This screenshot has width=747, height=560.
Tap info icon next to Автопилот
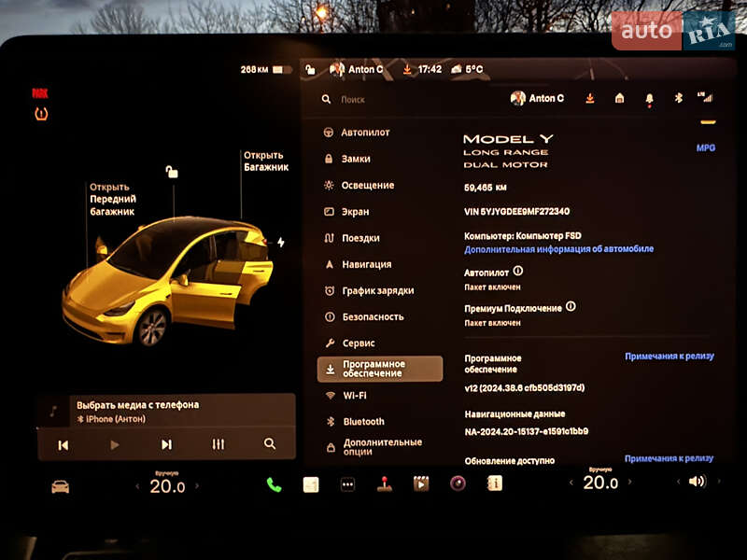click(518, 272)
